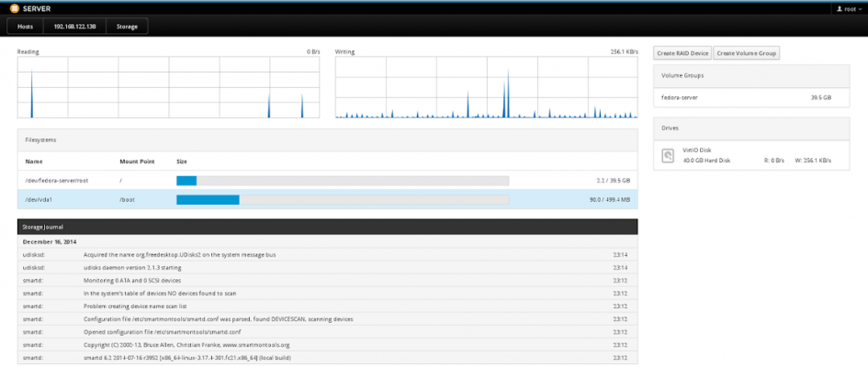Click the Create RAID Device button
The width and height of the screenshot is (868, 367).
pos(682,53)
